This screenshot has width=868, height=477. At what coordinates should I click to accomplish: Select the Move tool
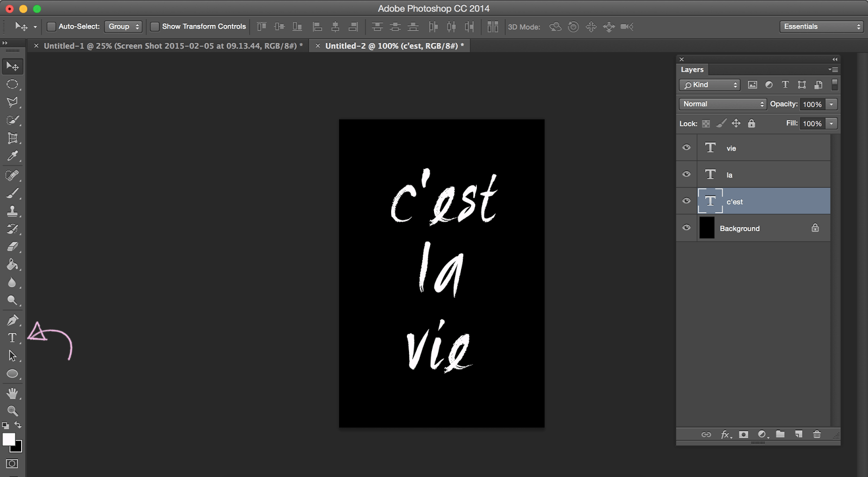pyautogui.click(x=12, y=66)
